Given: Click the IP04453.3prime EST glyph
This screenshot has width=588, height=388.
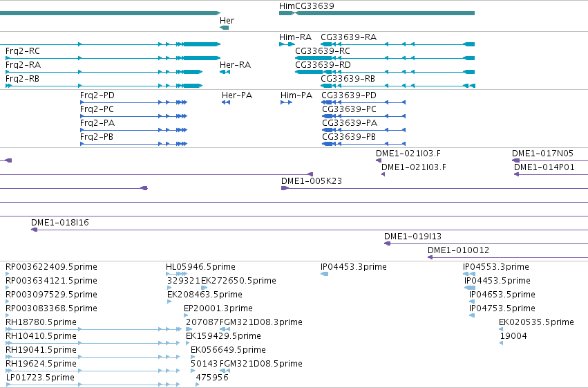Looking at the screenshot, I should [325, 274].
